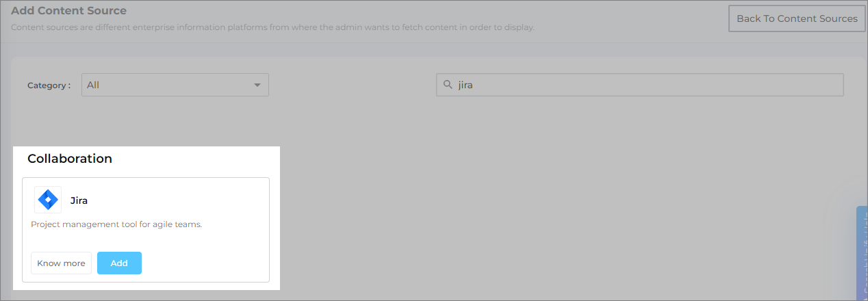Click empty space right of Add button
The width and height of the screenshot is (868, 301).
(205, 263)
